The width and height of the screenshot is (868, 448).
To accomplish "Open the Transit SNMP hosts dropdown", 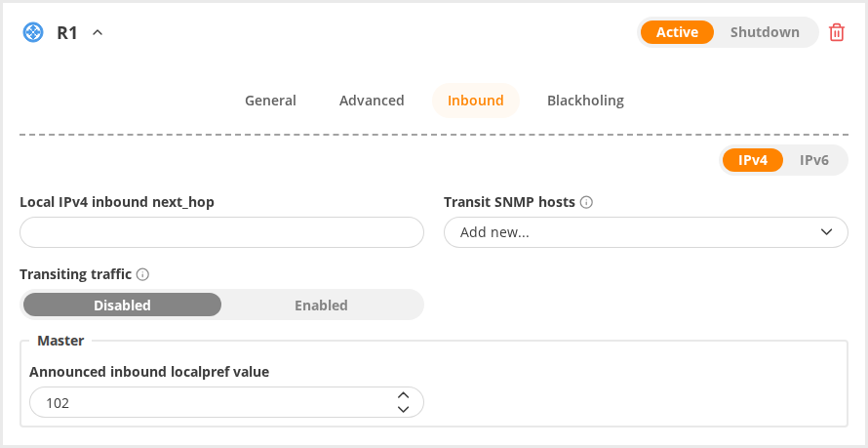I will click(646, 232).
